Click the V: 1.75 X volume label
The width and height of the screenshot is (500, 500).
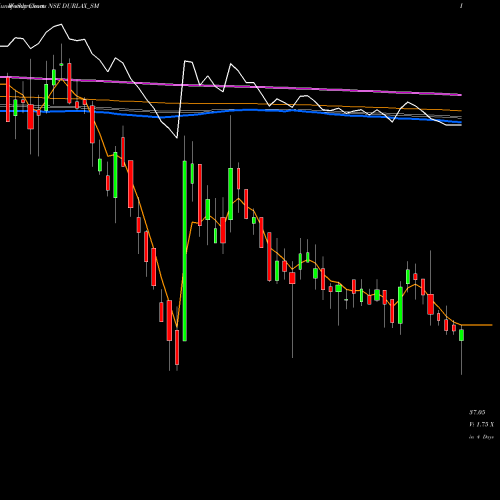[481, 424]
